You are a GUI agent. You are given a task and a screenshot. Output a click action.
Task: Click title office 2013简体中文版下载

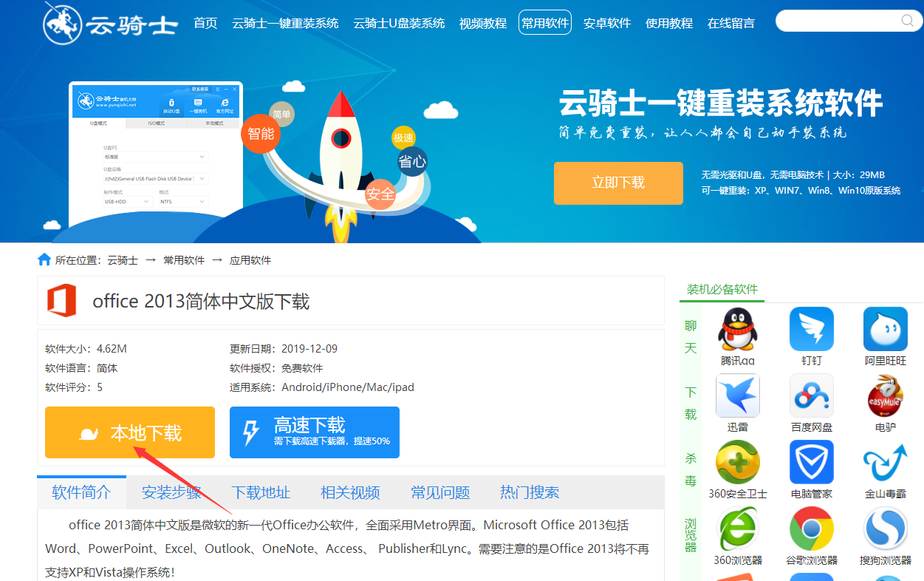click(201, 302)
